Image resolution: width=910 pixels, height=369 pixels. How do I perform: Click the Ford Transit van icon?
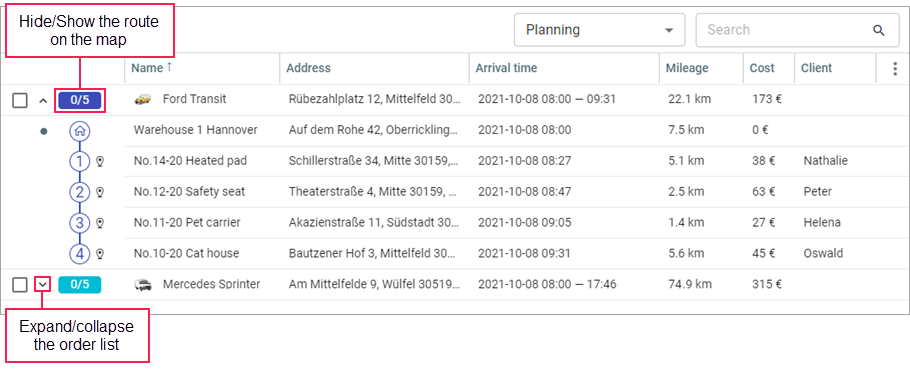(143, 100)
